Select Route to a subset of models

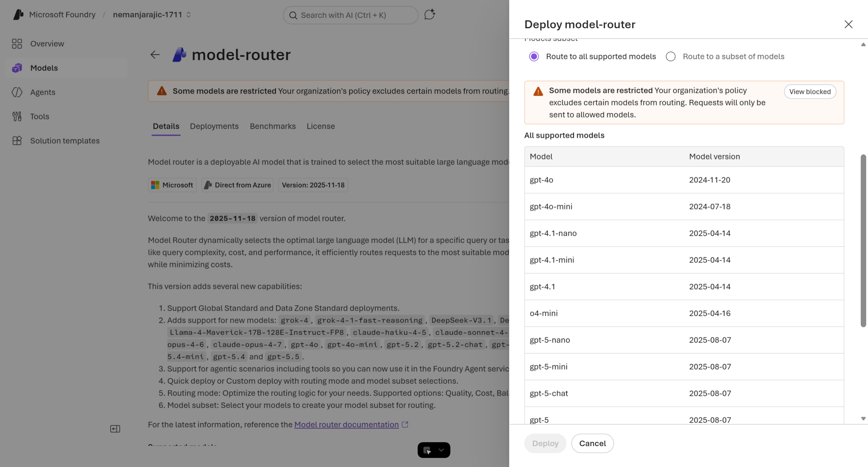[671, 56]
